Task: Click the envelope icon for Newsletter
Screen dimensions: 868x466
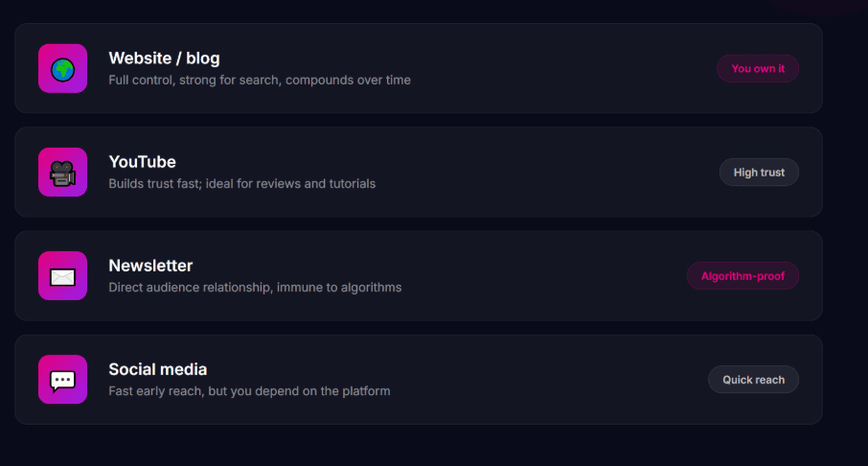Action: point(62,276)
